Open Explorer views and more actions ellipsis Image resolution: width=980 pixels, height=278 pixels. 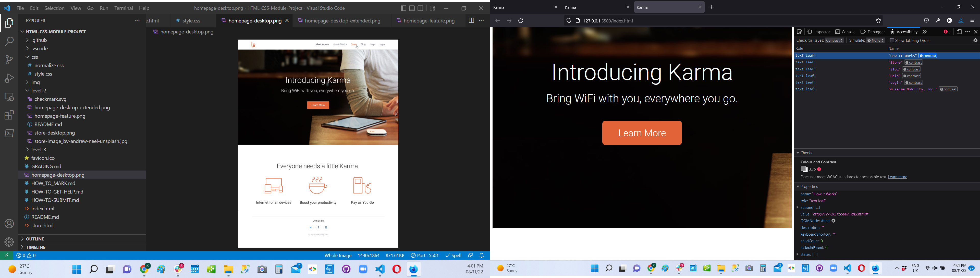(137, 20)
